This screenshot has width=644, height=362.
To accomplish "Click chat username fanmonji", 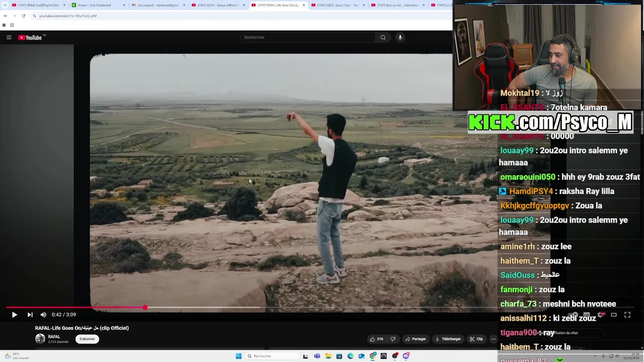I will coord(516,290).
